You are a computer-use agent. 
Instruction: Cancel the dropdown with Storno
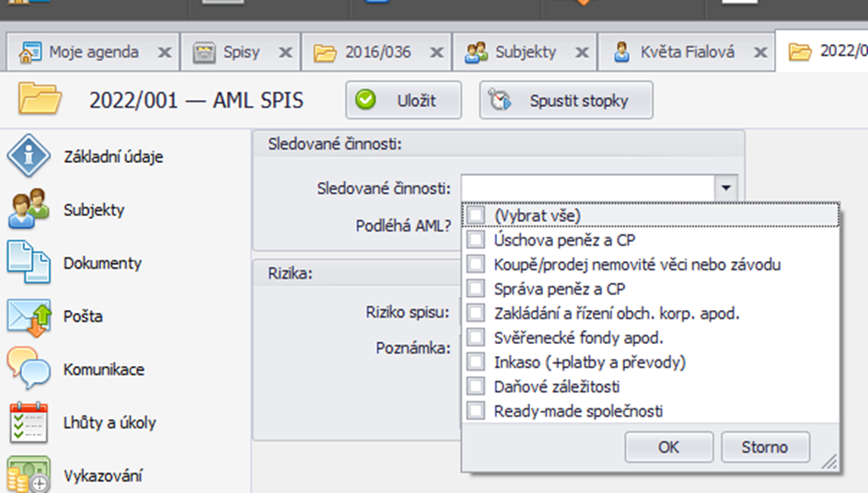click(765, 446)
